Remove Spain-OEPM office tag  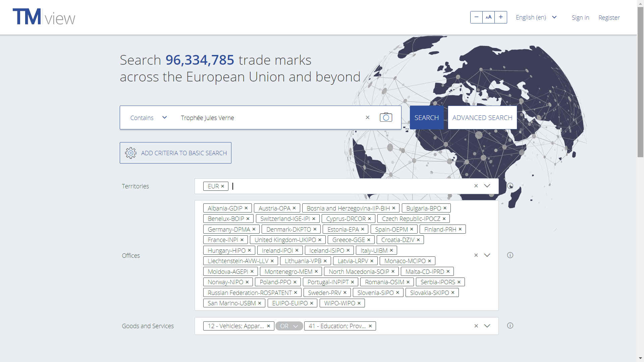[x=412, y=229]
